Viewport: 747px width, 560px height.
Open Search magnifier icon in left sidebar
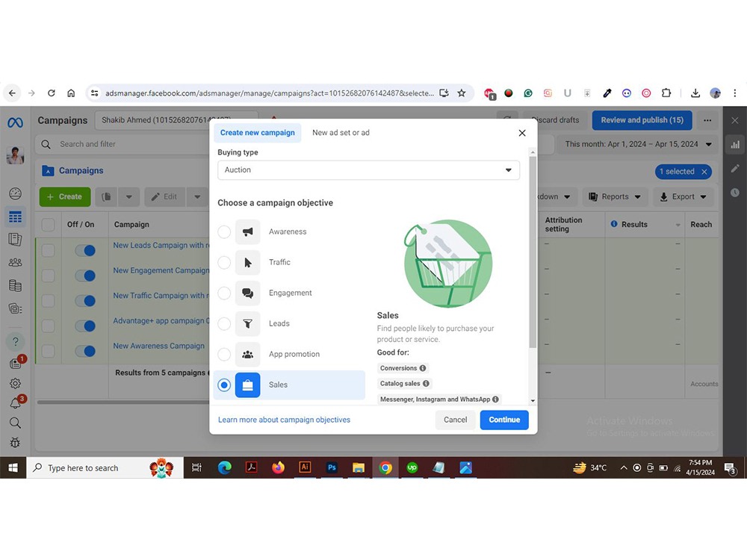point(15,423)
